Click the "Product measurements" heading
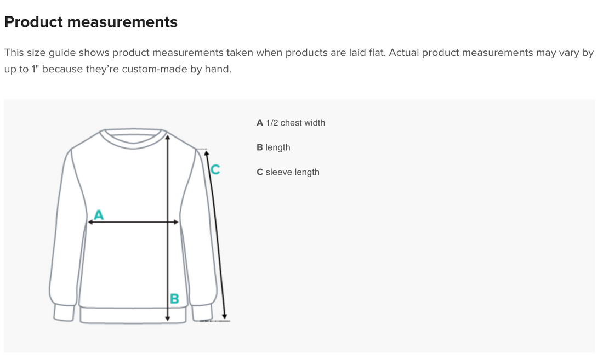The height and width of the screenshot is (364, 603). tap(91, 22)
